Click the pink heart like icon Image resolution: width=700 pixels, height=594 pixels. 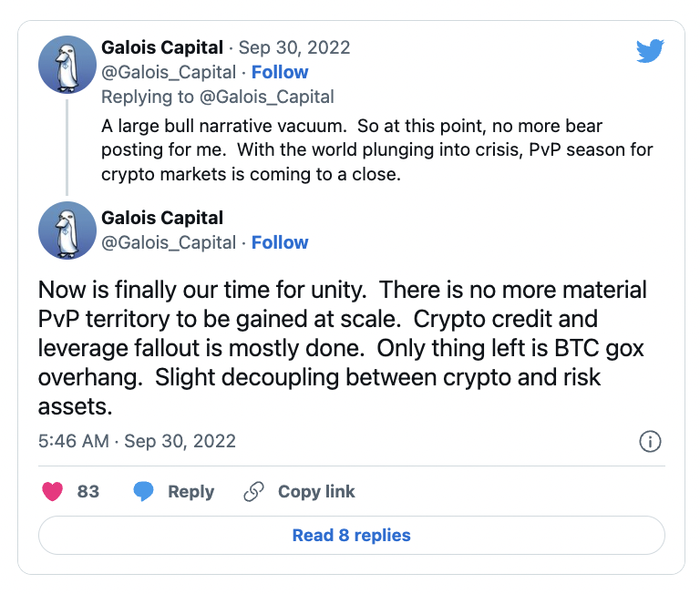(x=54, y=491)
